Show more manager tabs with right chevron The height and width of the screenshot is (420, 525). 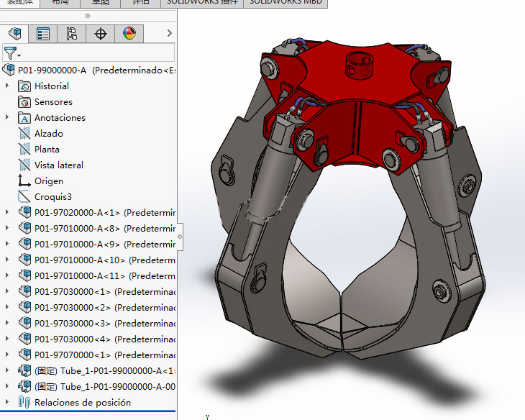click(169, 34)
